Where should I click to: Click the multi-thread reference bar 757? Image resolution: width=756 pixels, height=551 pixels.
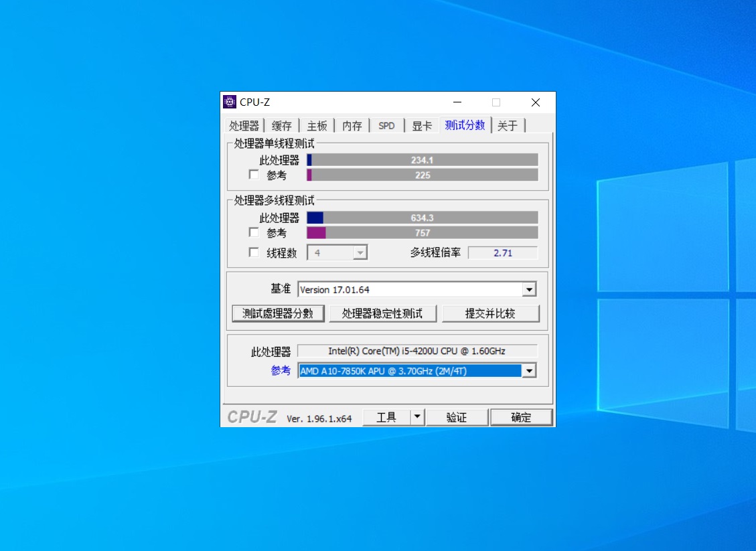coord(423,233)
